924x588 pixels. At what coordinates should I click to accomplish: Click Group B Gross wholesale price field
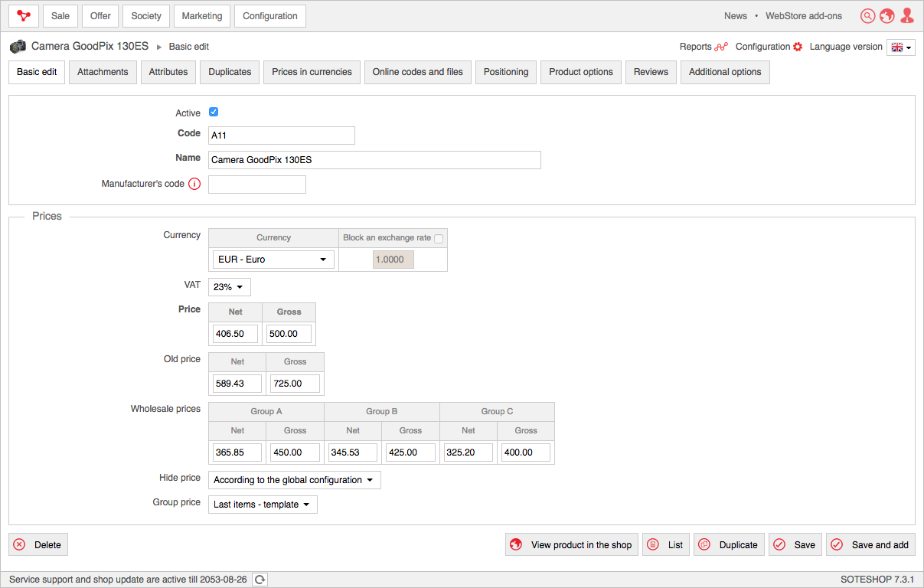(410, 452)
